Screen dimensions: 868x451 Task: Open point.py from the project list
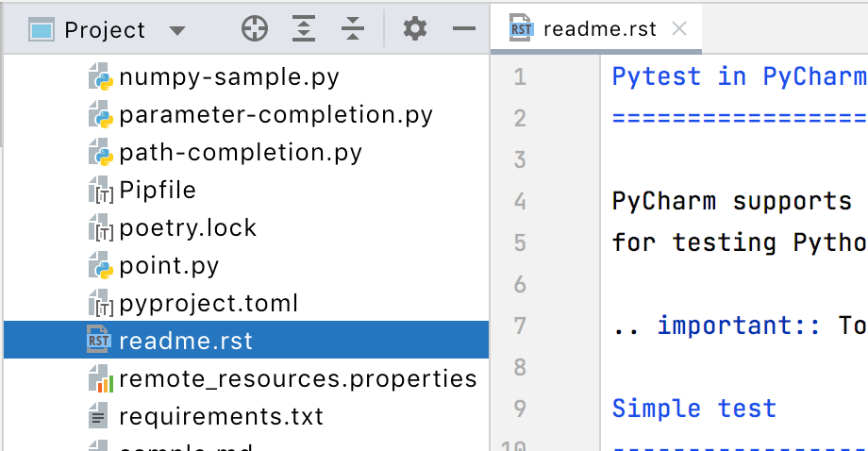pos(168,265)
